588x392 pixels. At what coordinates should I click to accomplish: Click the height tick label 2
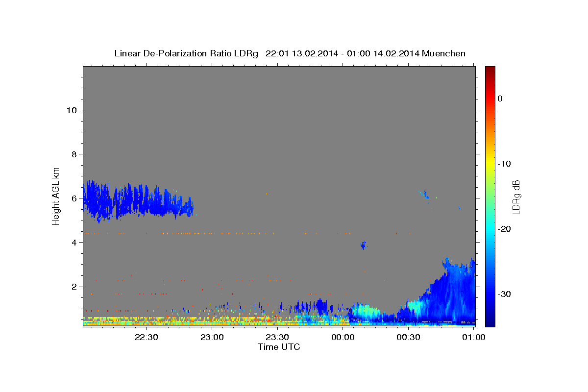point(73,287)
